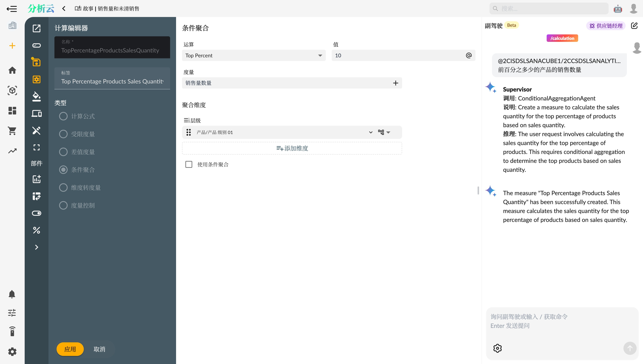Screen dimensions: 643x364
Task: Select the 受限度量 radio option
Action: click(63, 134)
